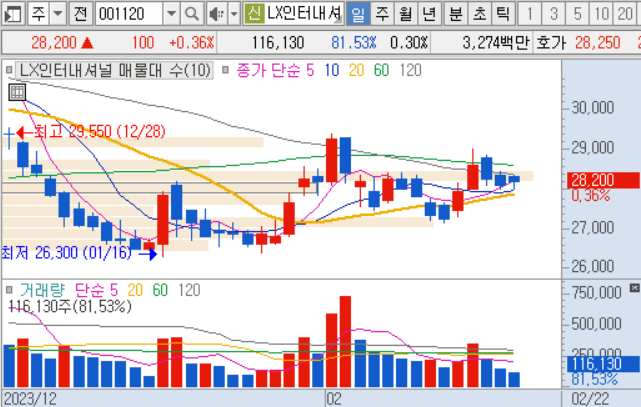Image resolution: width=641 pixels, height=407 pixels.
Task: Click the 호가 label in the quote bar
Action: pyautogui.click(x=551, y=42)
